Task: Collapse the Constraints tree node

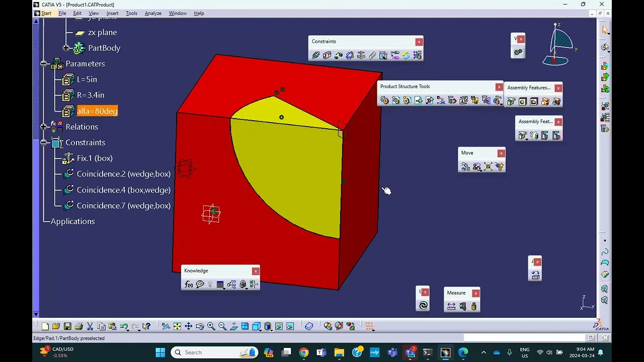Action: coord(44,142)
